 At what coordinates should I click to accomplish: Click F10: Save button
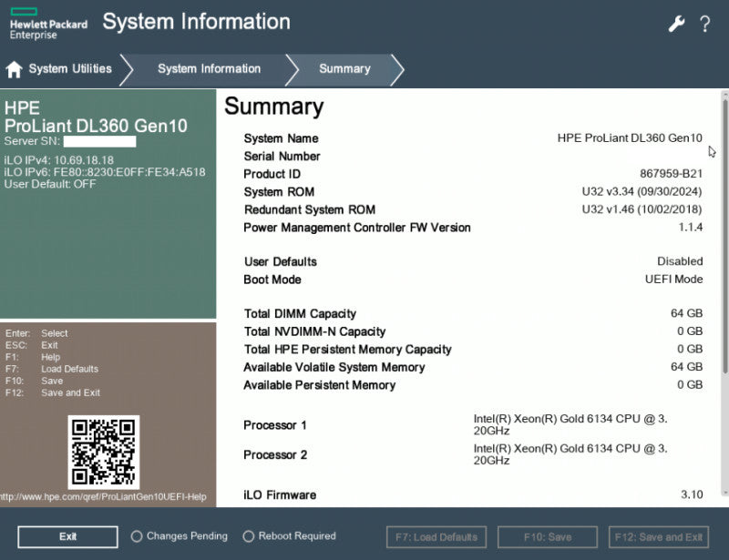point(548,537)
